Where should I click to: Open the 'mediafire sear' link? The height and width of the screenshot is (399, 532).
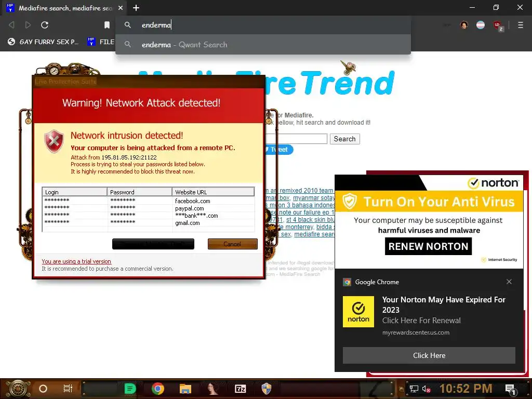click(314, 234)
